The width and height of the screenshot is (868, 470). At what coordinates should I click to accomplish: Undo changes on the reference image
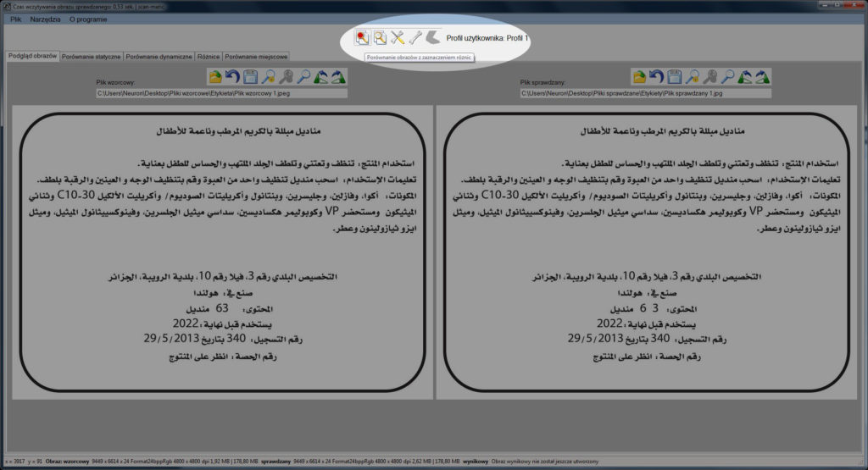(x=232, y=77)
